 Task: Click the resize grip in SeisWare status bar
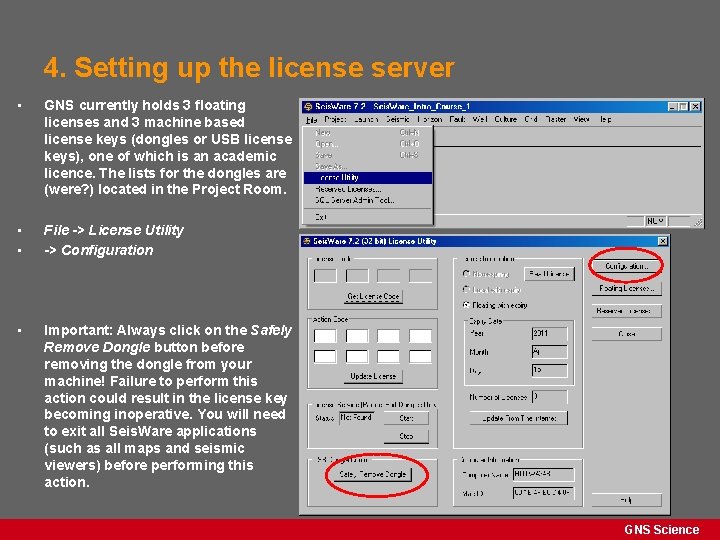click(x=698, y=222)
